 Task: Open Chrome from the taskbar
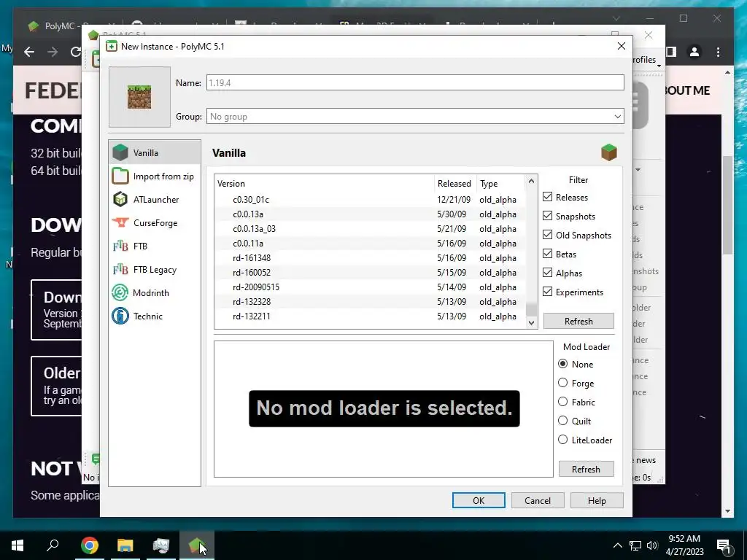tap(90, 545)
